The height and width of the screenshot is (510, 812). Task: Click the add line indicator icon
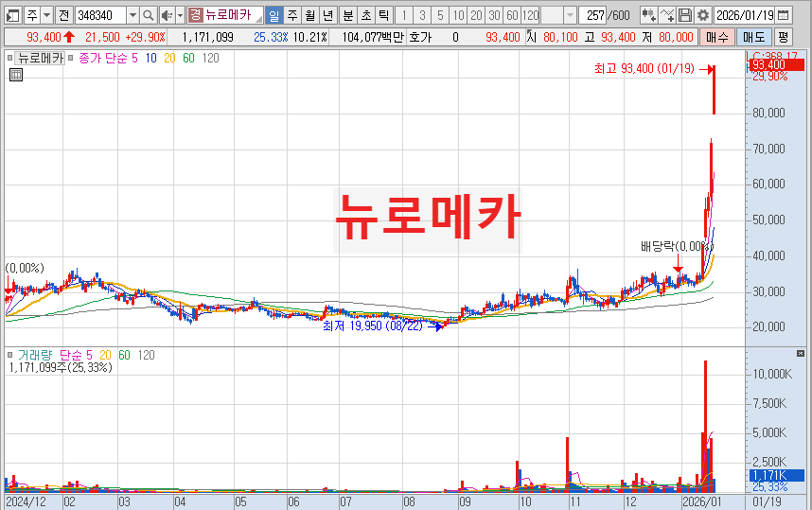point(667,15)
